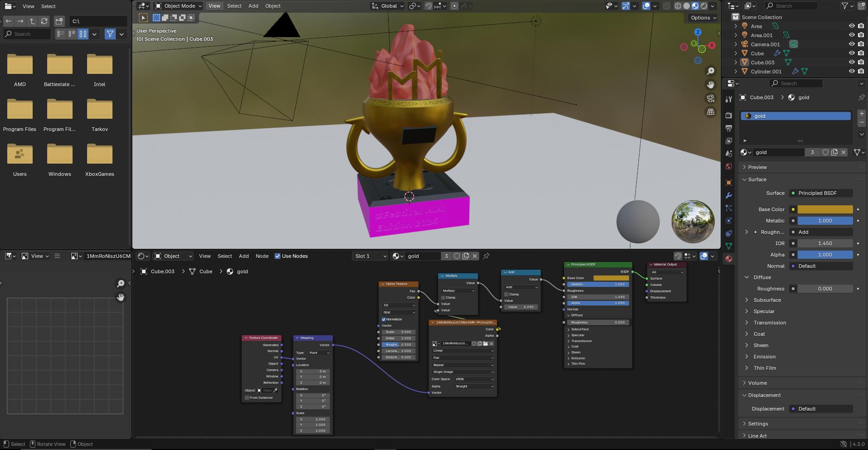868x450 pixels.
Task: Click the file browser filter funnel icon
Action: click(110, 34)
